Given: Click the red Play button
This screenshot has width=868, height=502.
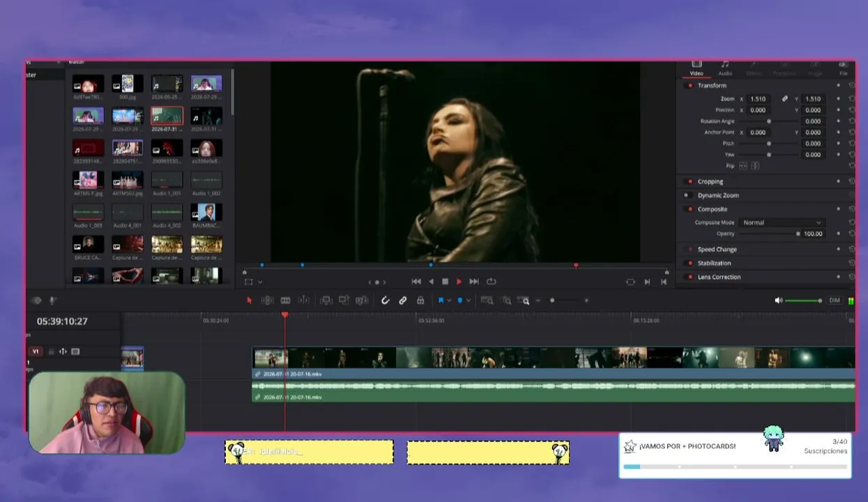Looking at the screenshot, I should 459,282.
